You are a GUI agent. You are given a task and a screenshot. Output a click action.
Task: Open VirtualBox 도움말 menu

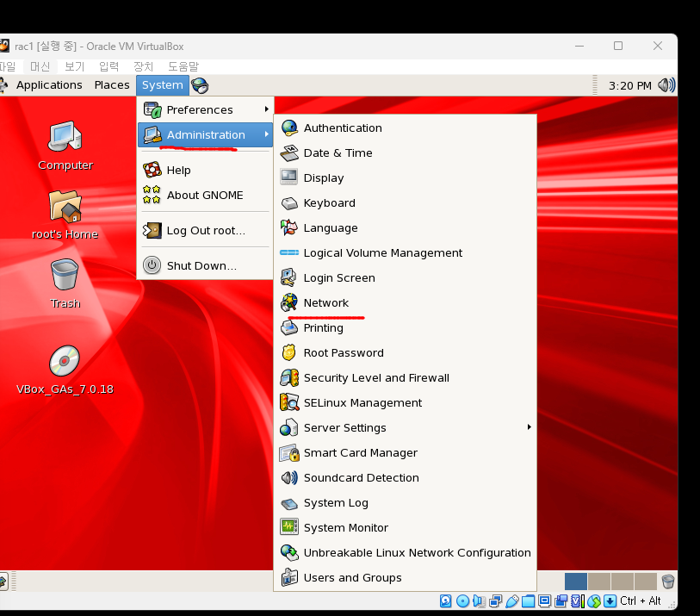tap(183, 66)
